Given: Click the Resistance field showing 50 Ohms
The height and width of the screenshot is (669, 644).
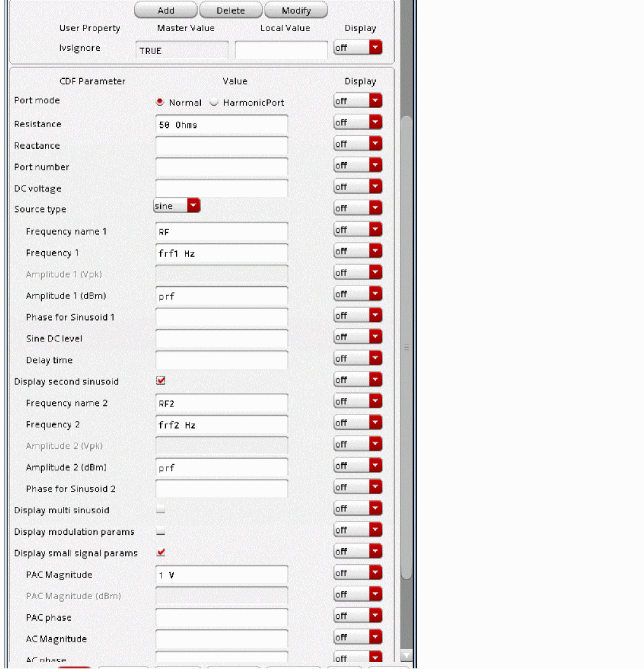Looking at the screenshot, I should 222,124.
